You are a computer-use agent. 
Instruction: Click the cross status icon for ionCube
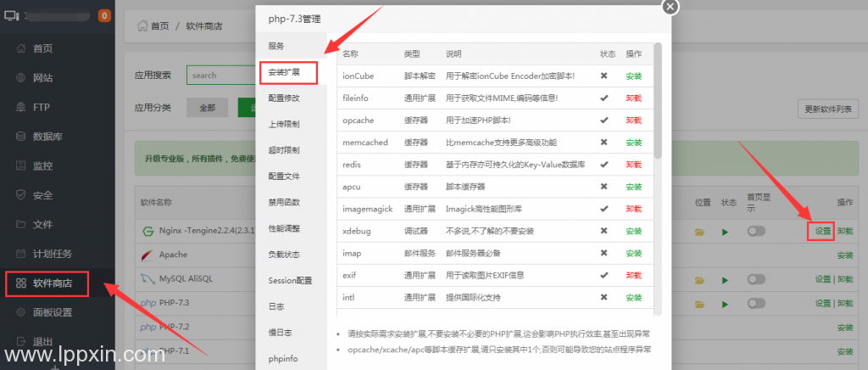pos(604,76)
